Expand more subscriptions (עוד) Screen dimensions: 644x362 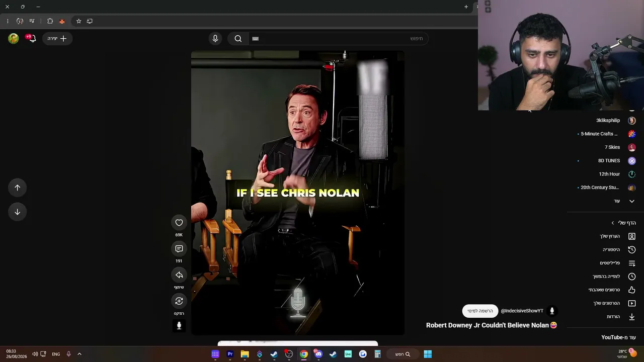(x=604, y=201)
